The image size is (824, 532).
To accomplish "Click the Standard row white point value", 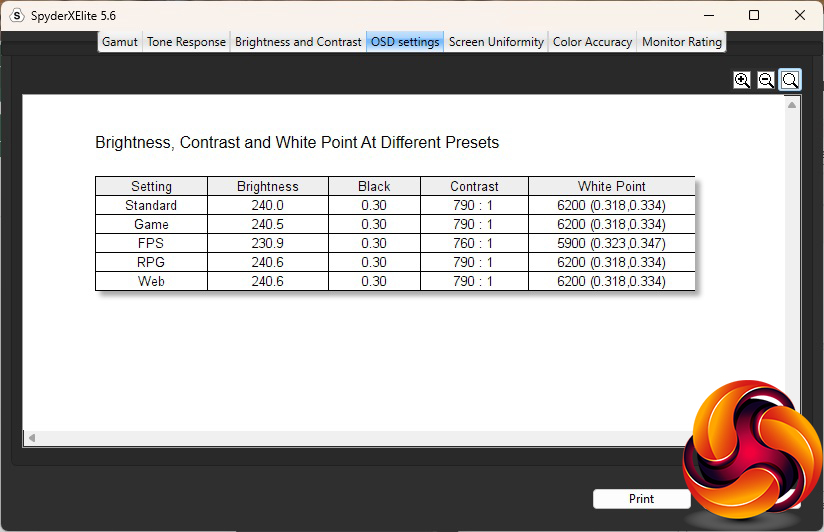I will [x=611, y=206].
